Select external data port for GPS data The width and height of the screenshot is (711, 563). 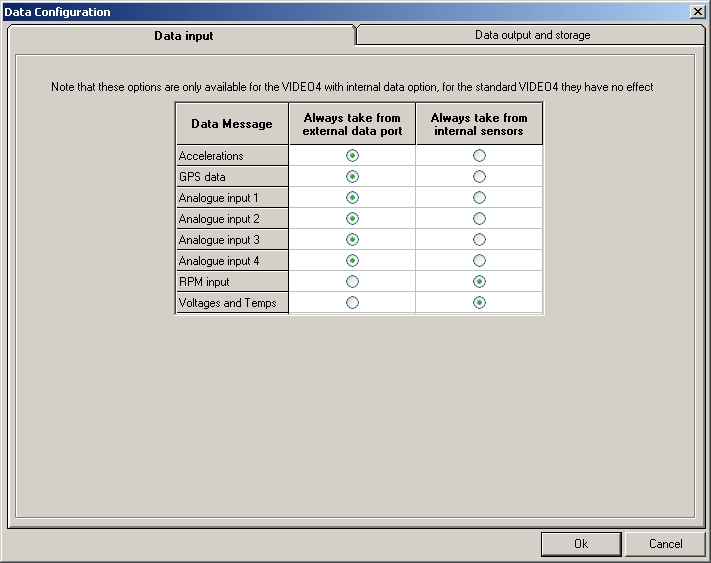pos(352,177)
